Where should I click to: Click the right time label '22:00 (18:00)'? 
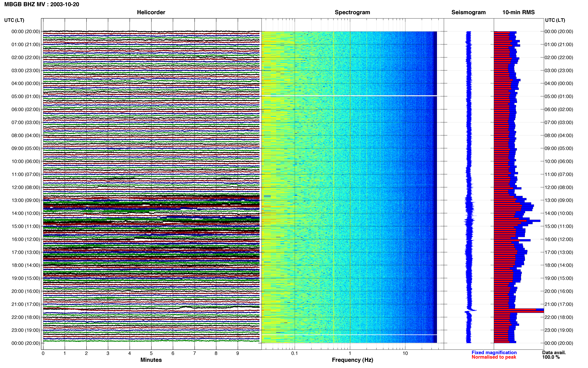click(x=559, y=317)
